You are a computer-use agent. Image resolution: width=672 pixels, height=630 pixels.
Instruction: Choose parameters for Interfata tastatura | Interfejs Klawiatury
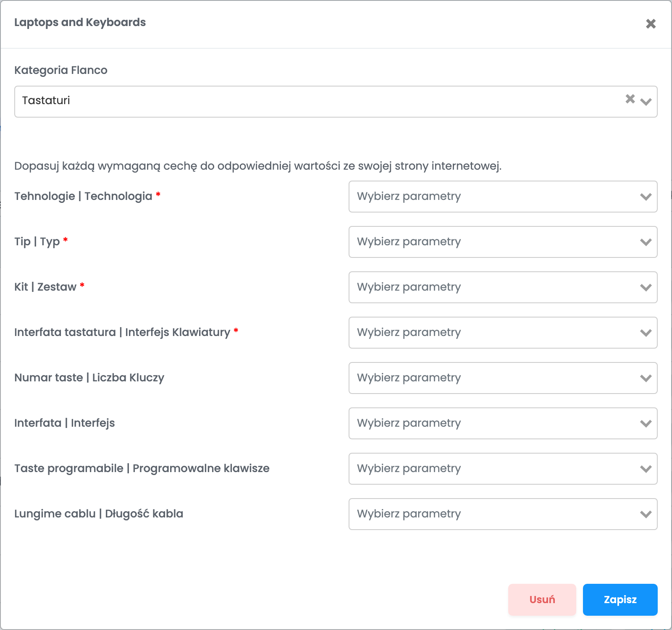click(503, 333)
